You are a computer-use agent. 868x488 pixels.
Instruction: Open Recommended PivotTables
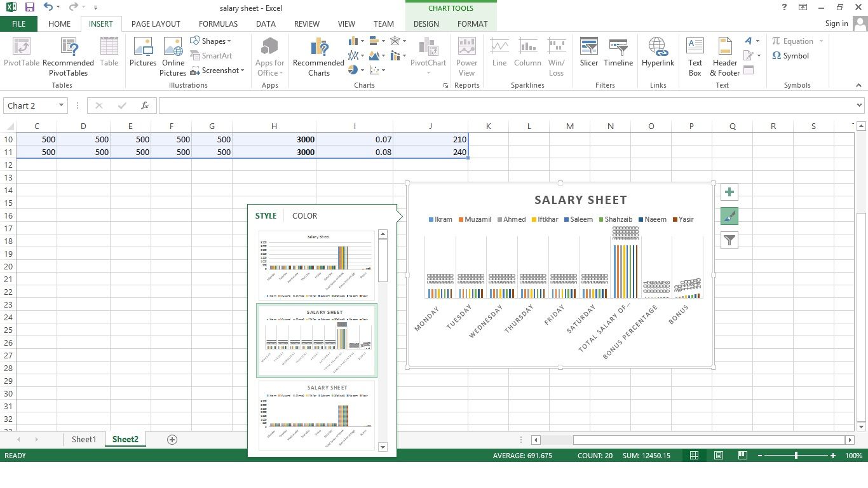pos(68,57)
